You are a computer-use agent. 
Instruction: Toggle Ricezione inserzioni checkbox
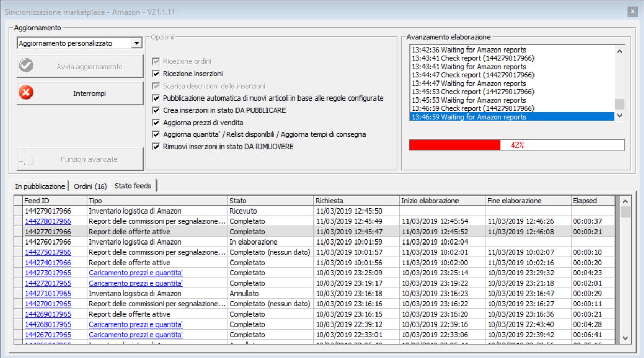click(x=156, y=74)
